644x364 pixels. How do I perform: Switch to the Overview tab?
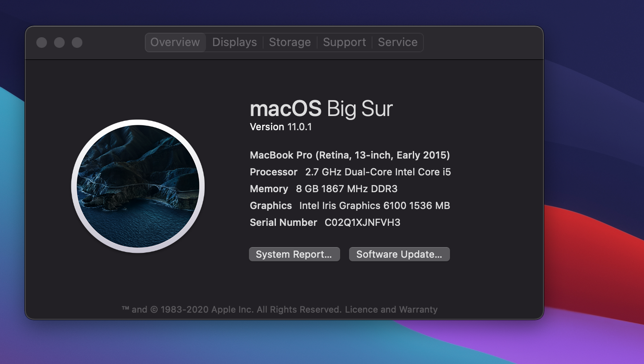tap(175, 42)
